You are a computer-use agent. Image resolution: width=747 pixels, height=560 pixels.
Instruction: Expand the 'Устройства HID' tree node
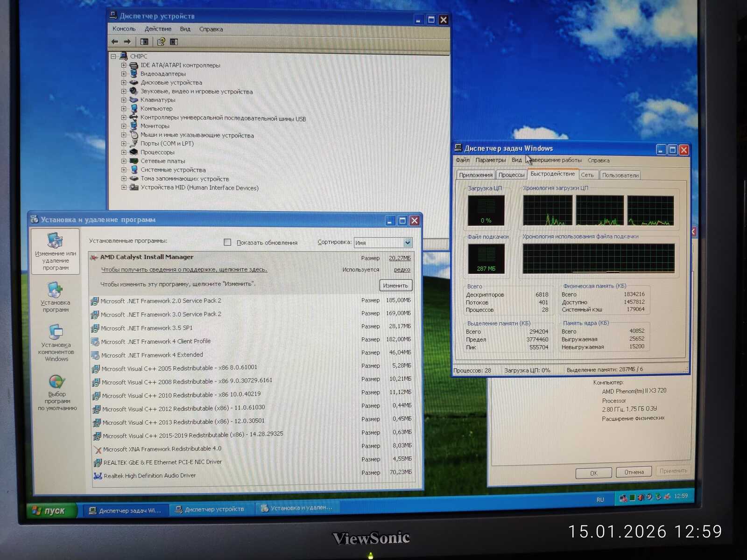point(124,188)
